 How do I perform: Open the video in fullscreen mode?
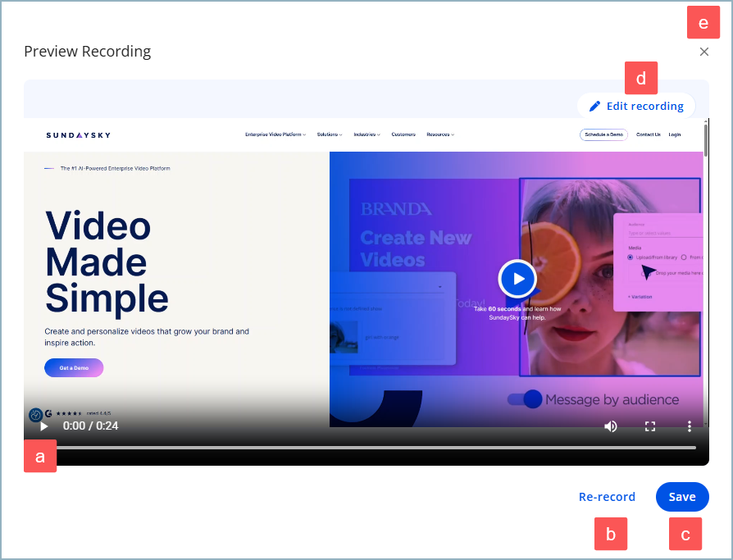point(650,426)
